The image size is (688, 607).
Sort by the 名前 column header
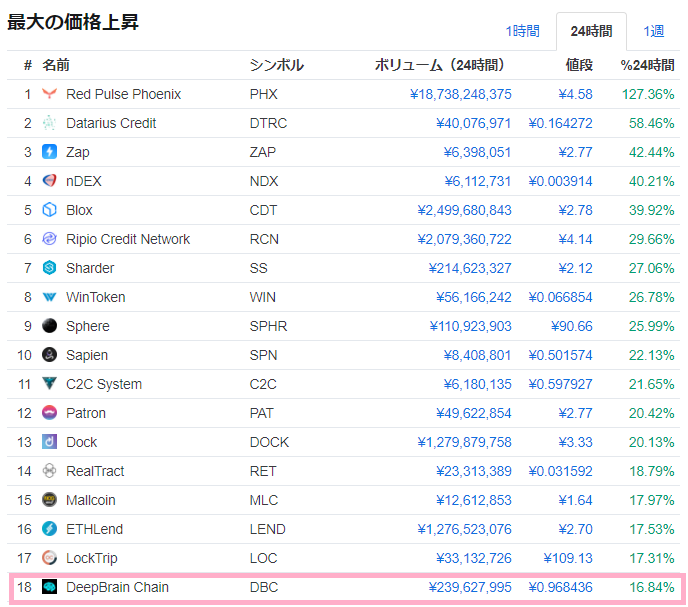56,65
